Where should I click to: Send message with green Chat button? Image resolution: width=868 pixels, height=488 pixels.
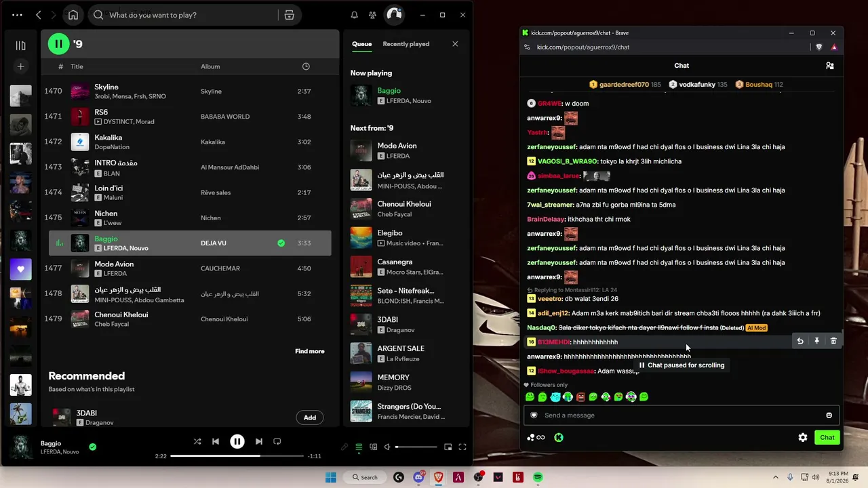827,438
